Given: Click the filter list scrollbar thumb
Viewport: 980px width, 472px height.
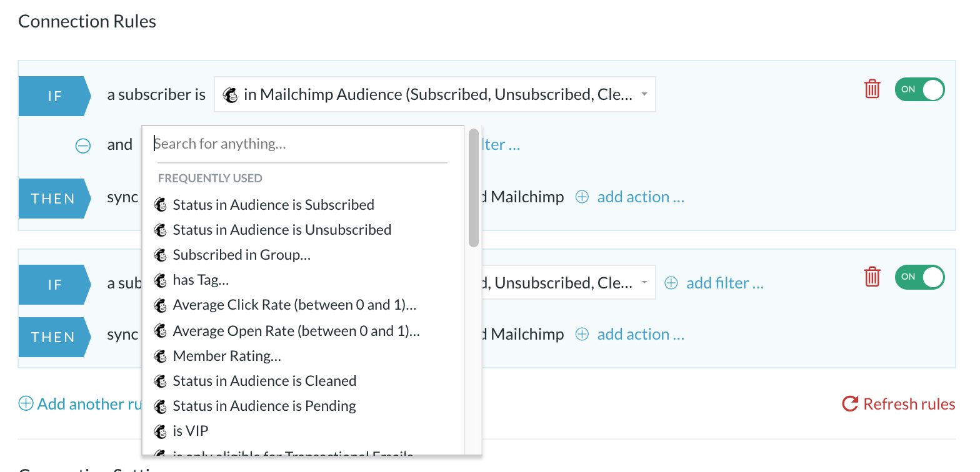Looking at the screenshot, I should click(474, 188).
